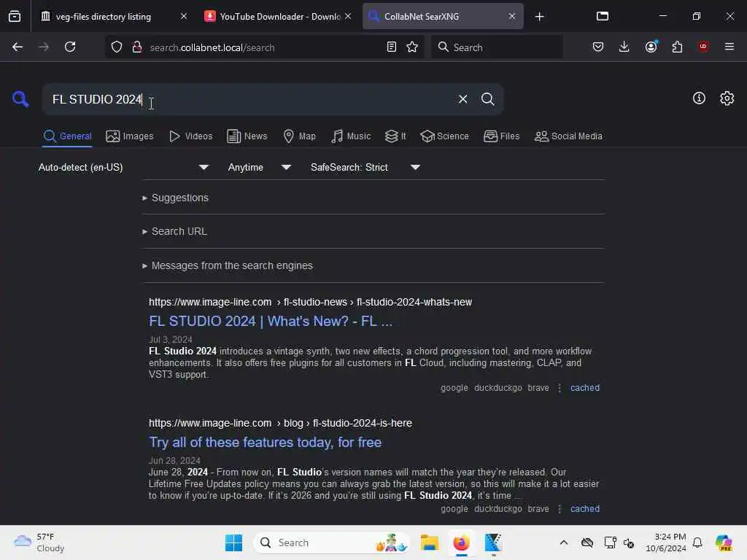Click the site security padlock icon
This screenshot has width=747, height=560.
tap(137, 47)
